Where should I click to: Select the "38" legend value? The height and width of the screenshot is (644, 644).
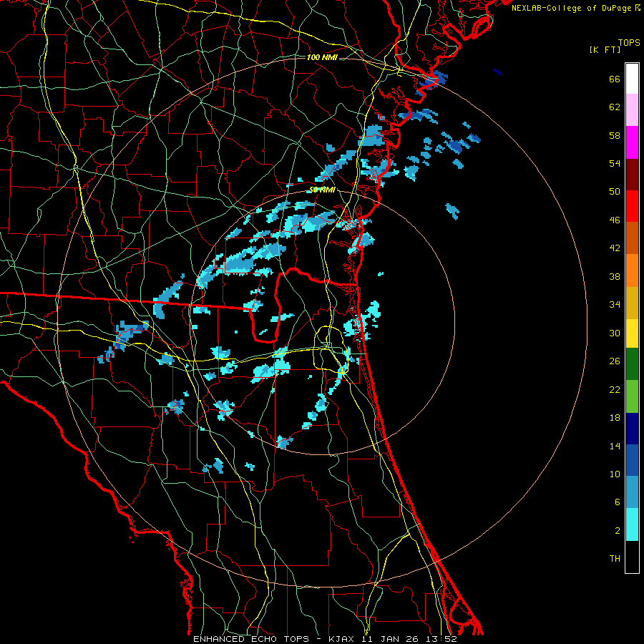[x=615, y=276]
